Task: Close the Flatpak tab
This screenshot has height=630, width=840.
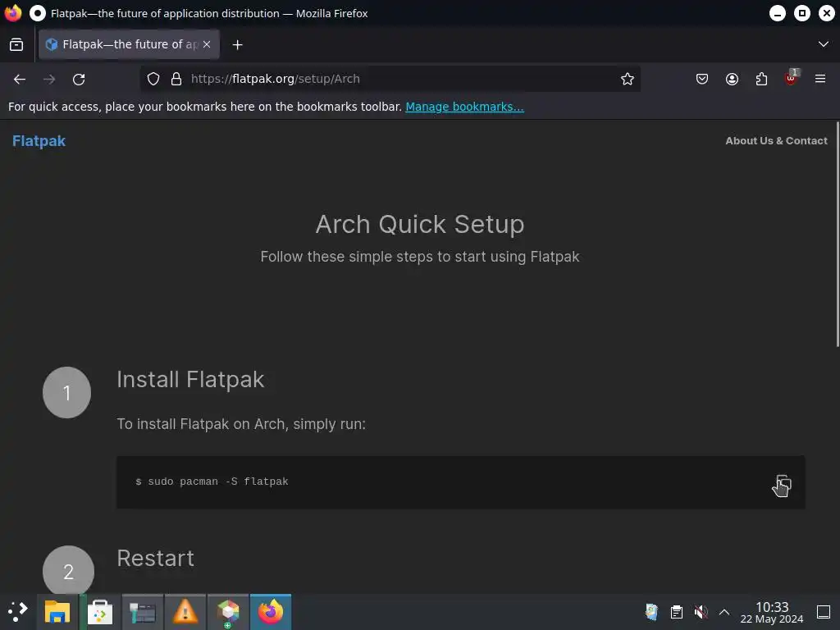Action: point(207,44)
